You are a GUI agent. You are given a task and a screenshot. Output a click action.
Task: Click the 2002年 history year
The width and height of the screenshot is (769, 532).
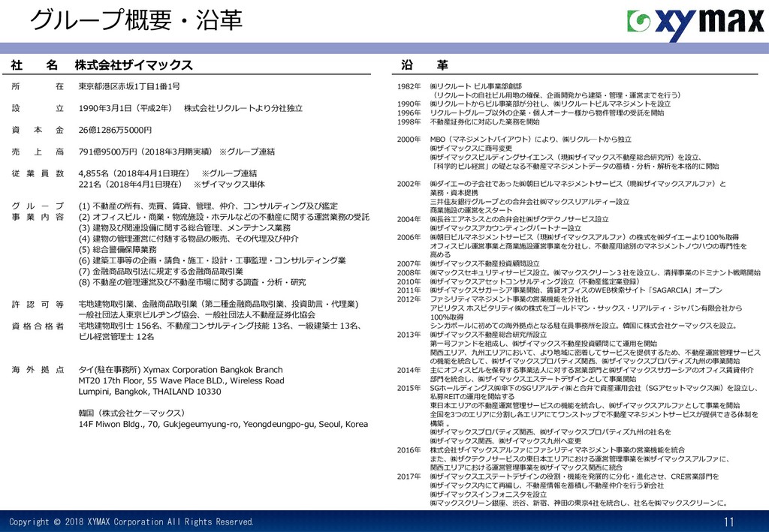409,184
